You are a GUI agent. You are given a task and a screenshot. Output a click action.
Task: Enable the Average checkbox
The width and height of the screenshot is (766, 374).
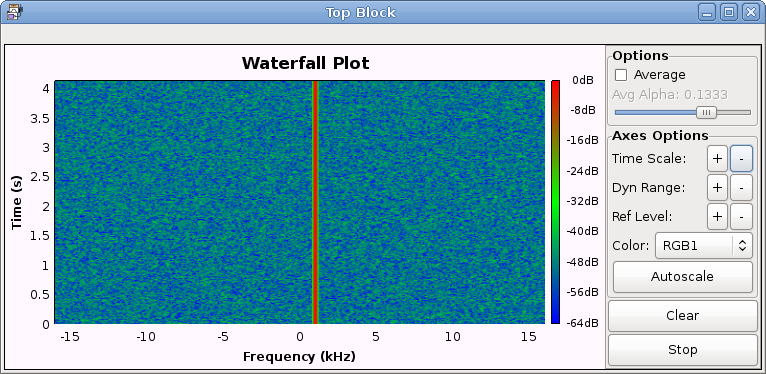[621, 75]
